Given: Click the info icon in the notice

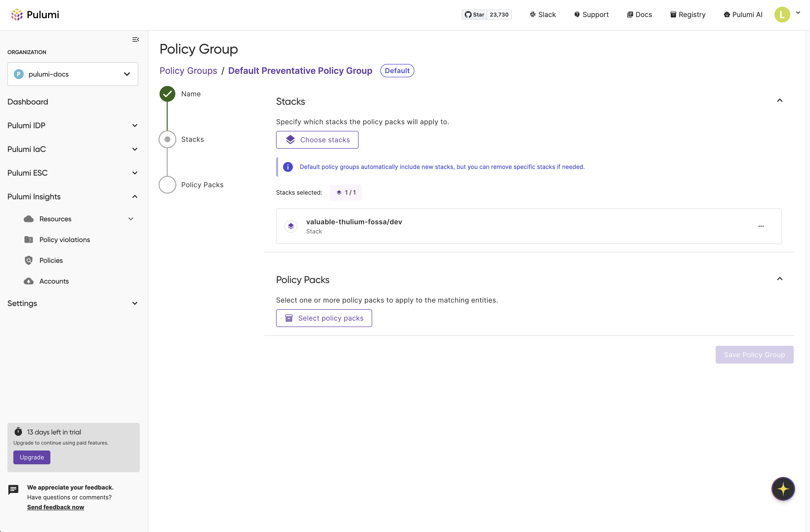Looking at the screenshot, I should point(288,167).
